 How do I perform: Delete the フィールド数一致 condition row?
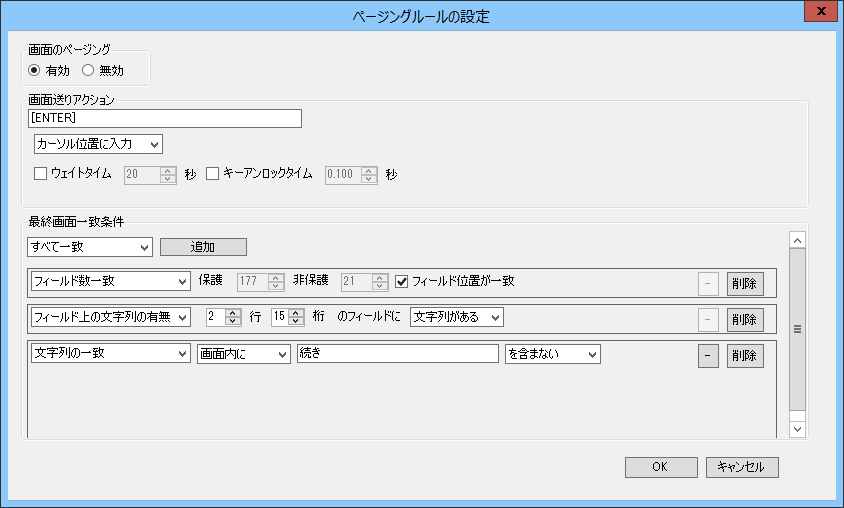[x=745, y=284]
